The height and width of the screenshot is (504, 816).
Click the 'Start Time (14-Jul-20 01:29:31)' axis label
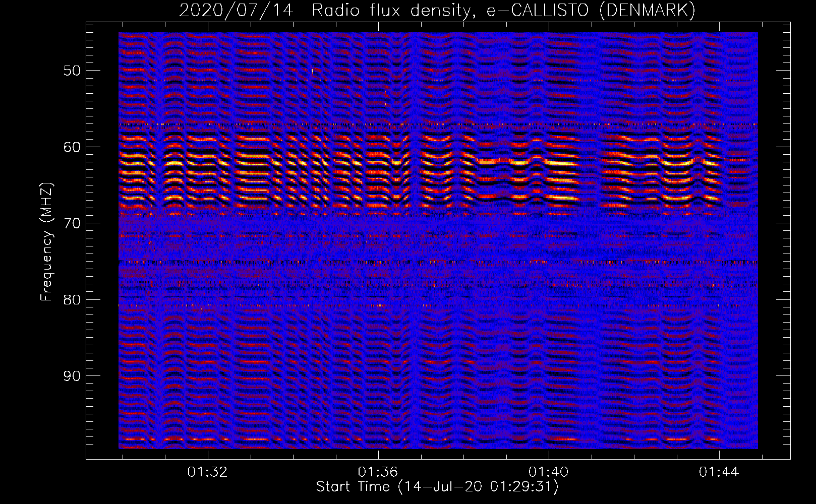click(437, 487)
